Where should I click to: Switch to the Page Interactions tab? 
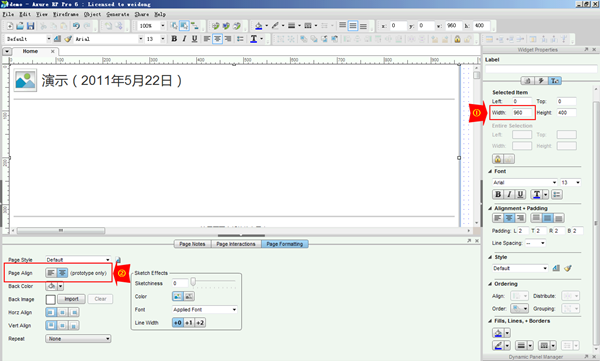click(236, 244)
